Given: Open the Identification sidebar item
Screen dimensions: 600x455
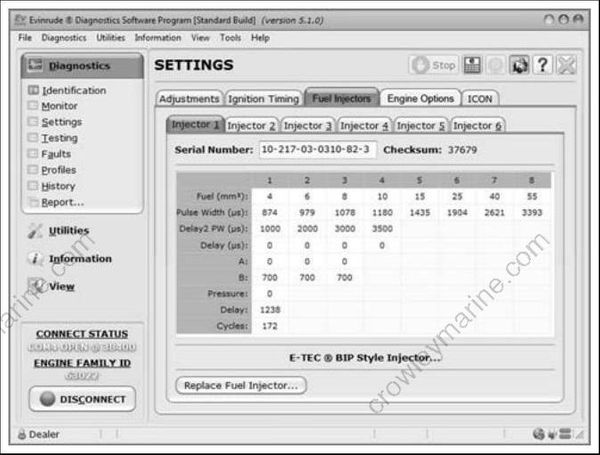Looking at the screenshot, I should pos(74,90).
